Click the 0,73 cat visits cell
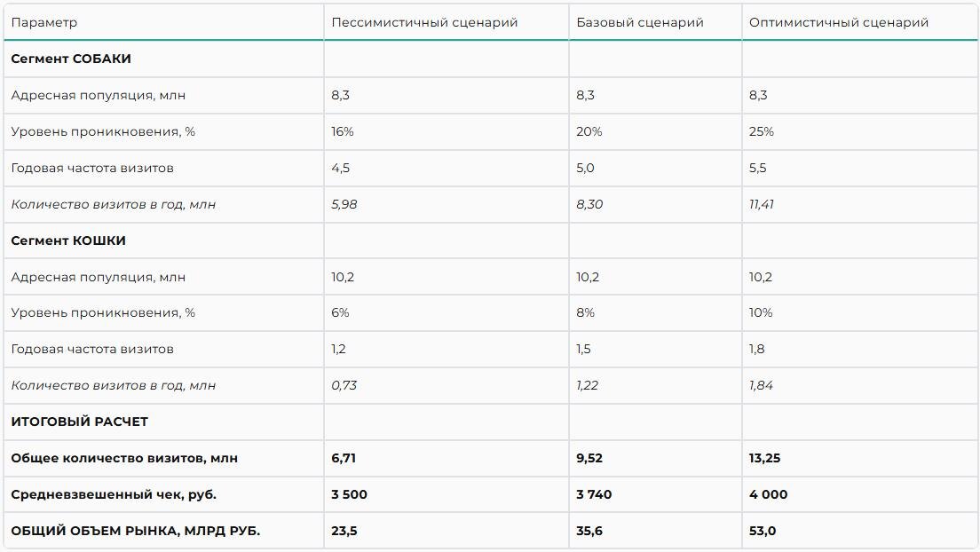The width and height of the screenshot is (980, 552). (x=343, y=385)
